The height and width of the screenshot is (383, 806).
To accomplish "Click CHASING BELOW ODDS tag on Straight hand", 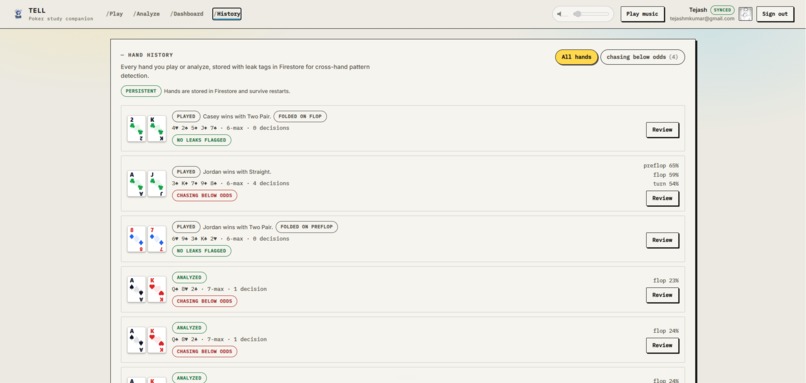I will point(205,196).
